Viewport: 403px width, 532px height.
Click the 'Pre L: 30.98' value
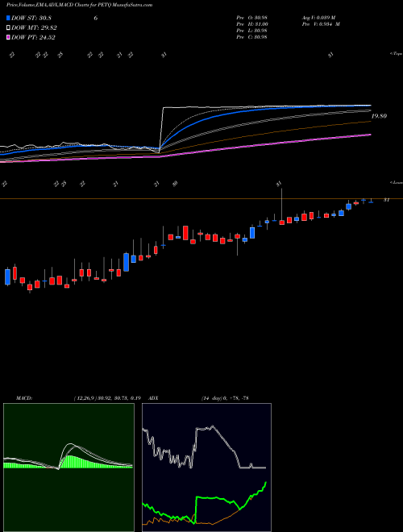click(x=252, y=31)
